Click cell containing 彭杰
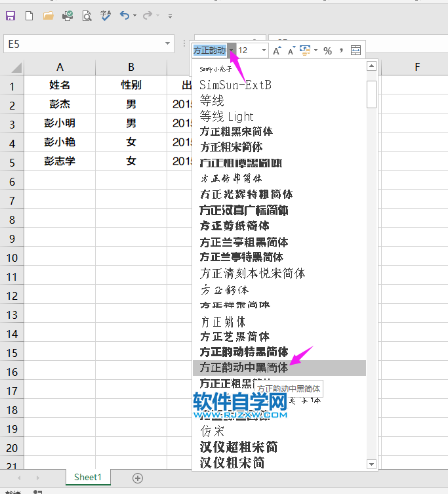Image resolution: width=448 pixels, height=494 pixels. 60,104
